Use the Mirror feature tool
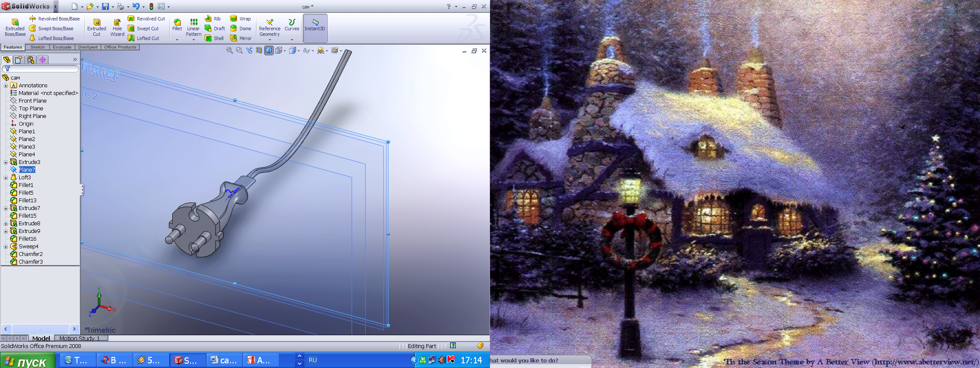The image size is (980, 368). point(241,38)
